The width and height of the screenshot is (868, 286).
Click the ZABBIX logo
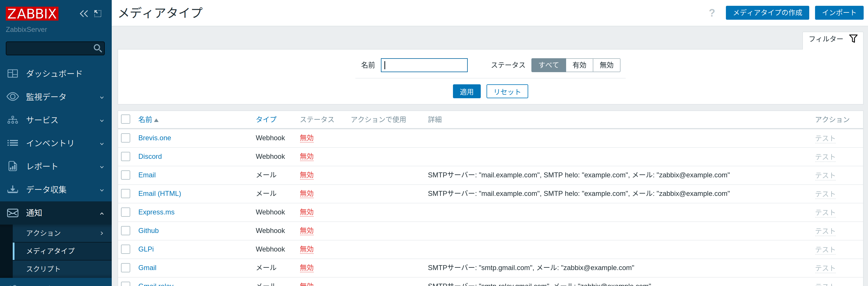click(32, 14)
